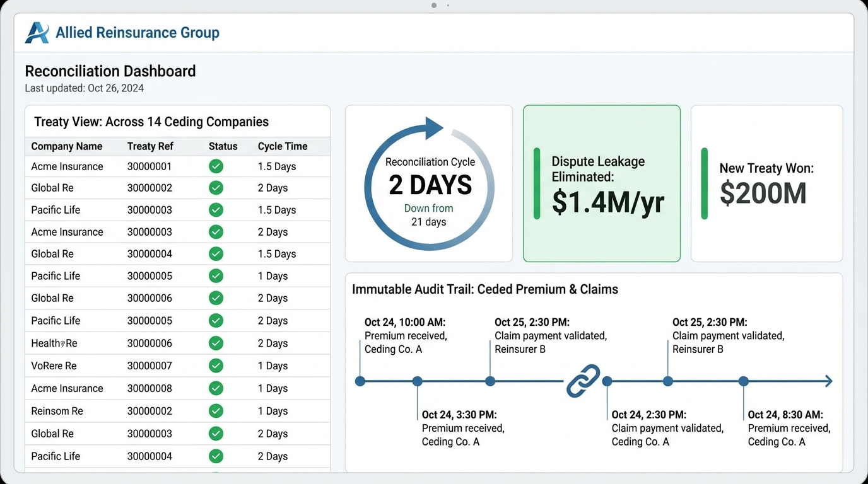This screenshot has width=868, height=484.
Task: Click the "Reinsom Re" company name cell
Action: pyautogui.click(x=57, y=411)
